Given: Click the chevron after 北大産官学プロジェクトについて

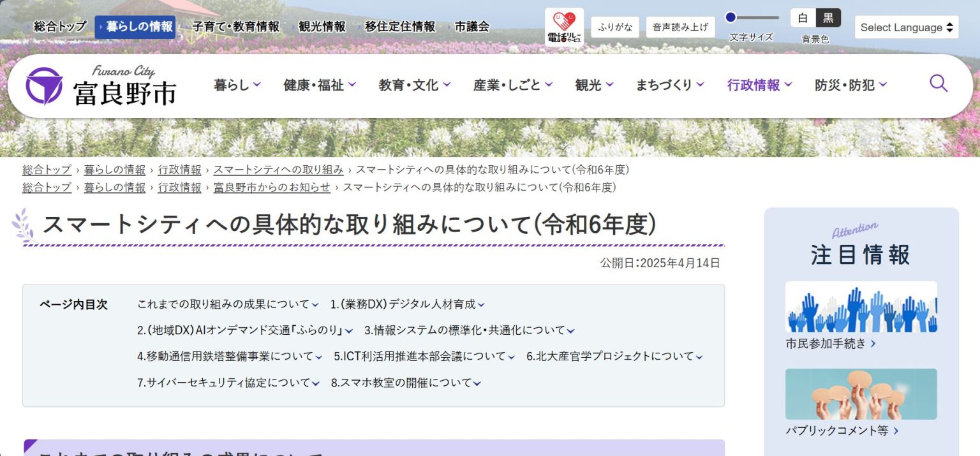Looking at the screenshot, I should 699,357.
